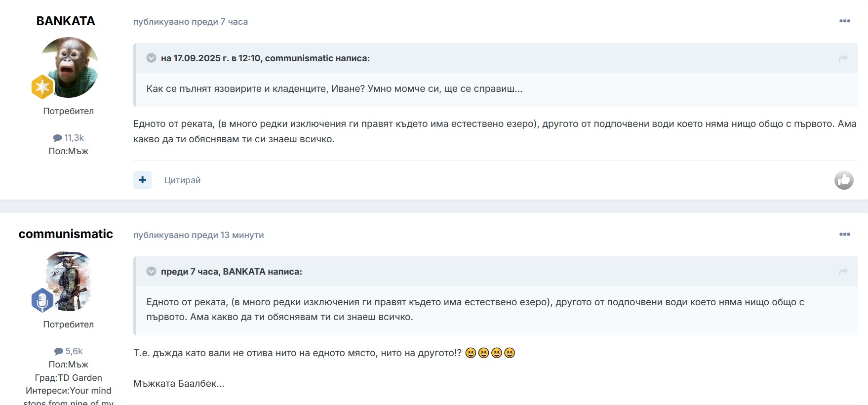Screen dimensions: 868x405
Task: Open the 'публикувано преди 13 минути' timestamp link
Action: [198, 235]
